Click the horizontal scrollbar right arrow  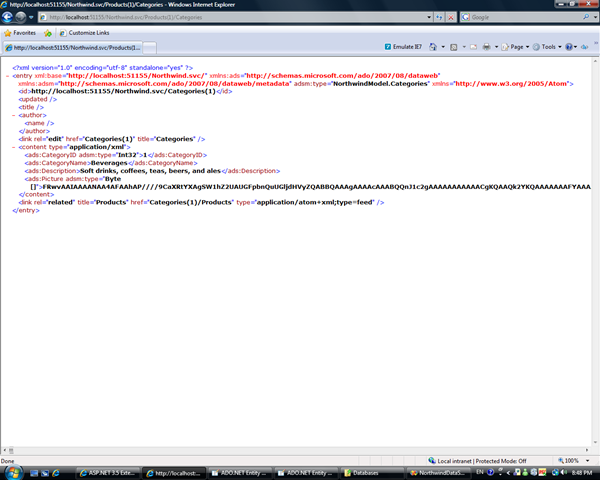[587, 451]
